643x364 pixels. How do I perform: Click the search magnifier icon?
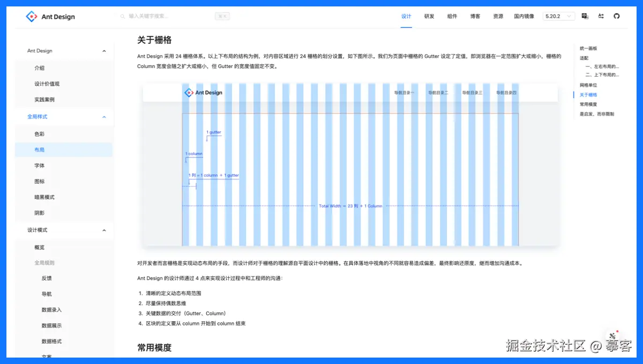coord(123,17)
